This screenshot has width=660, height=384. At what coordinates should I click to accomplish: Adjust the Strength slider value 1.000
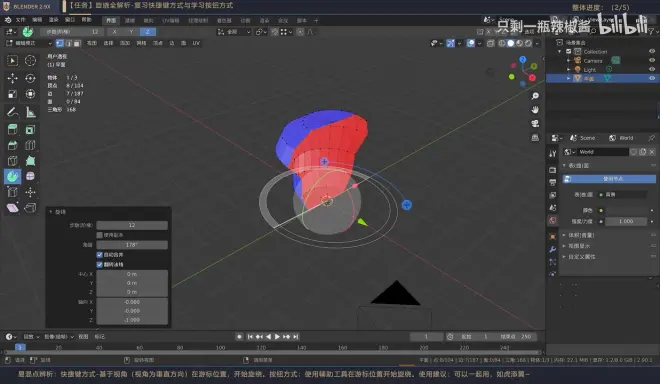pos(626,221)
